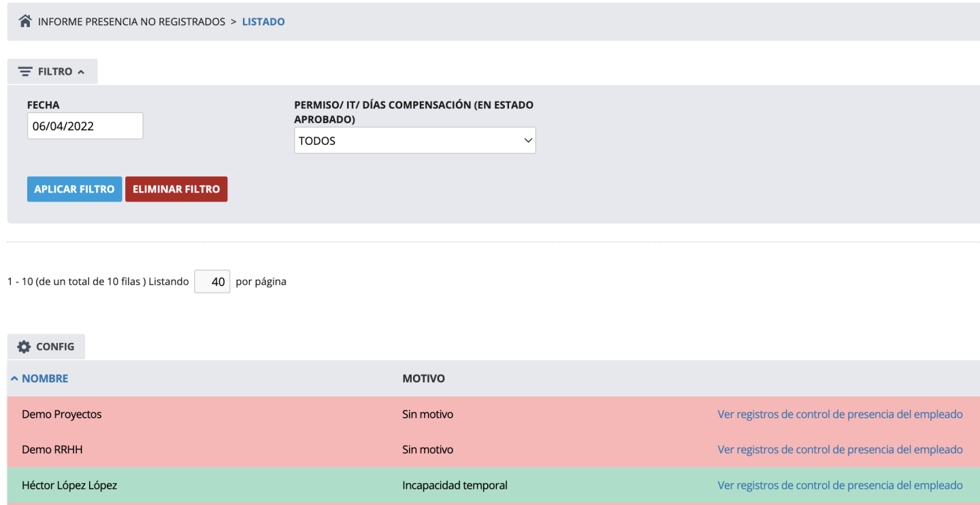The height and width of the screenshot is (505, 980).
Task: Click the NOMBRE sort arrow icon
Action: pos(14,378)
